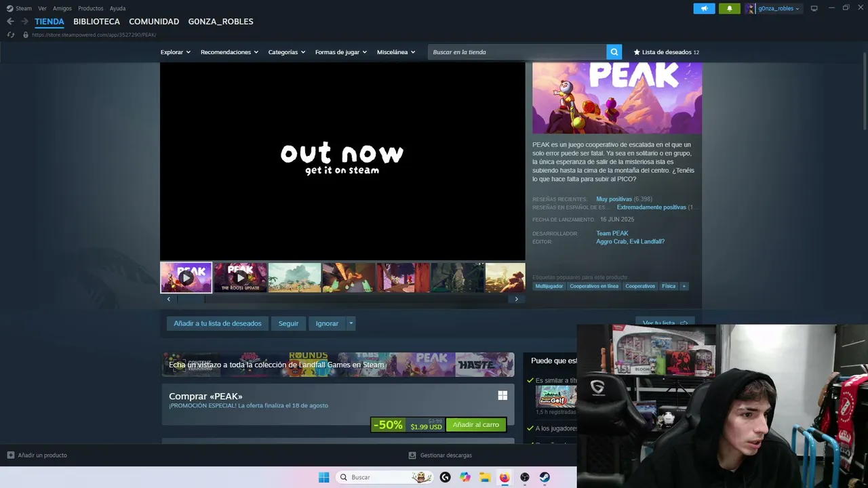Click the Windows platform icon in purchase box
The image size is (868, 488).
(x=502, y=395)
